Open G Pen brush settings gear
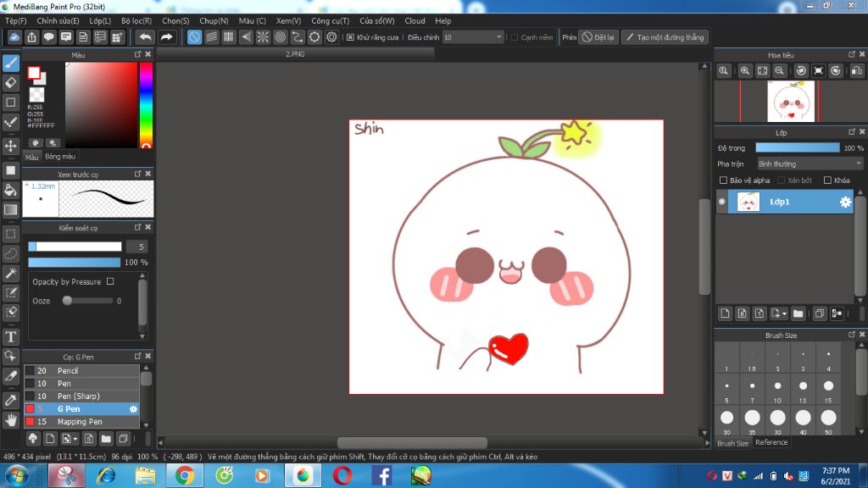This screenshot has height=488, width=868. [x=133, y=409]
